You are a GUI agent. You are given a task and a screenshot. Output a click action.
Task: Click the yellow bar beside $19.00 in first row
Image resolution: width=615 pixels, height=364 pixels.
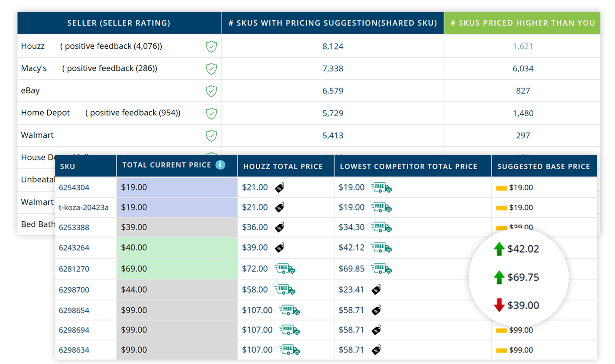coord(501,188)
